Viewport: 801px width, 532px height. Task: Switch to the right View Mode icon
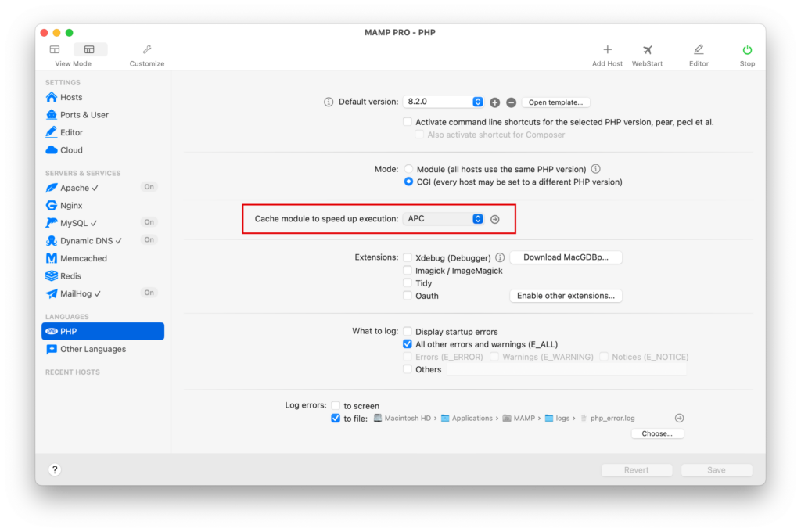(x=89, y=49)
